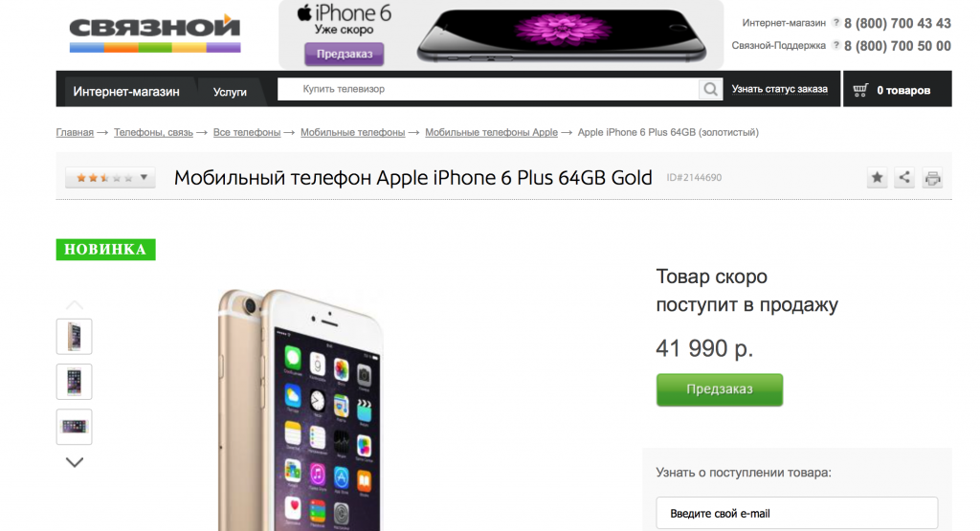Show more thumbnails with down chevron
Image resolution: width=980 pixels, height=531 pixels.
click(75, 462)
